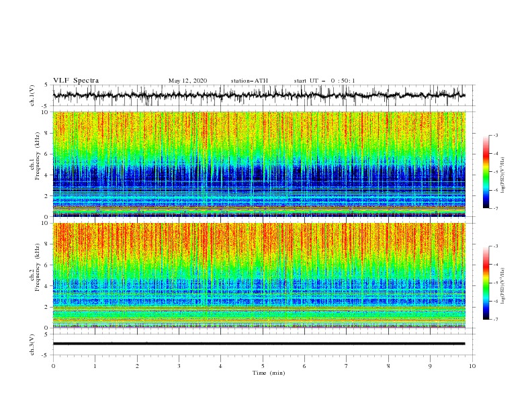Click the '-7' tick on ch.1 color bar

click(x=496, y=208)
